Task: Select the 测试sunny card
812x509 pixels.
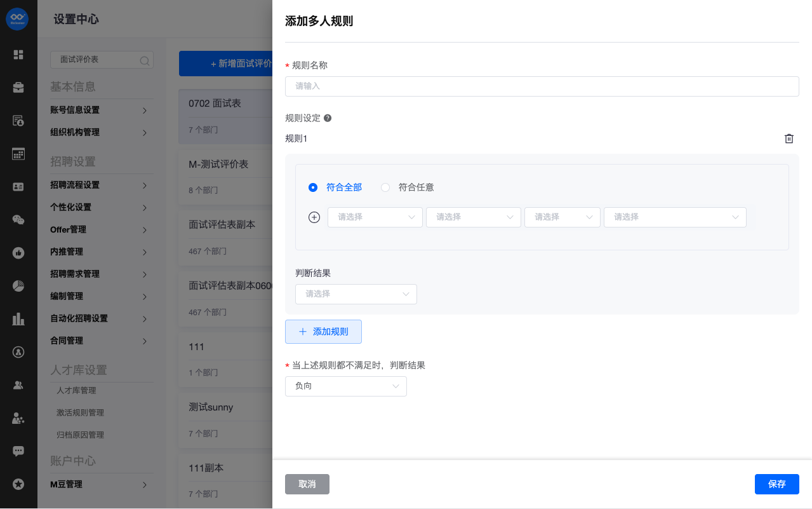Action: (226, 420)
